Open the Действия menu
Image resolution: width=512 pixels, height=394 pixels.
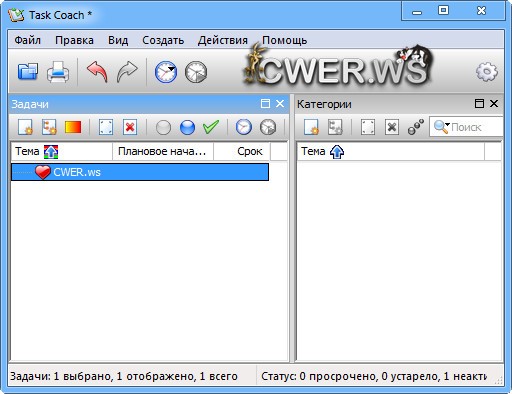(x=223, y=40)
